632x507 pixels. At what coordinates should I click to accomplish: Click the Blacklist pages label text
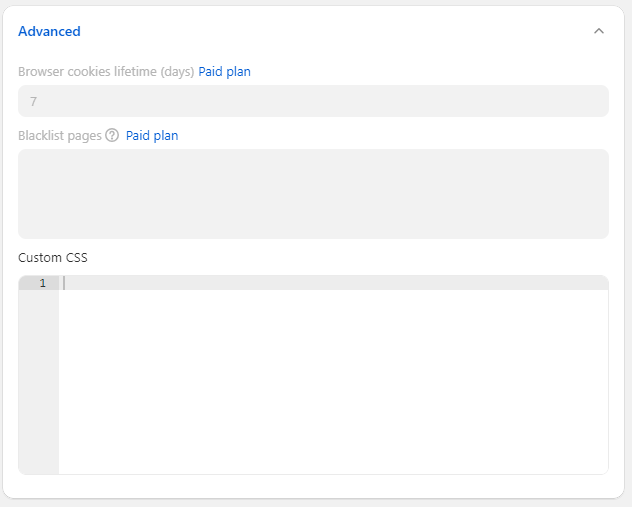(x=60, y=136)
